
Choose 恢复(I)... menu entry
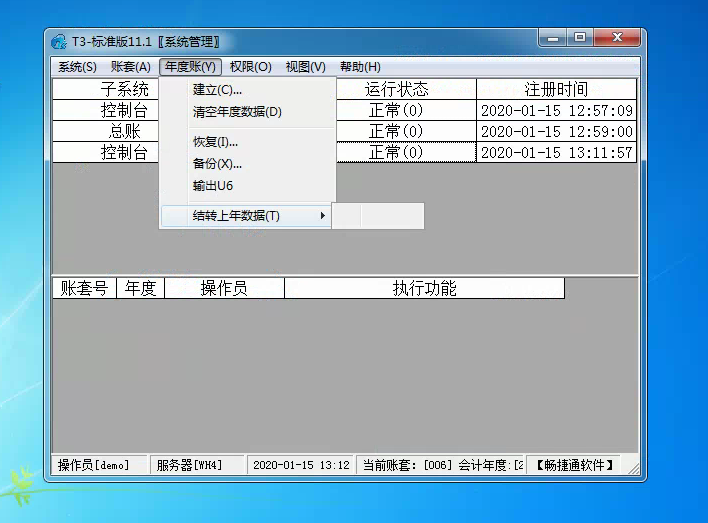[247, 142]
